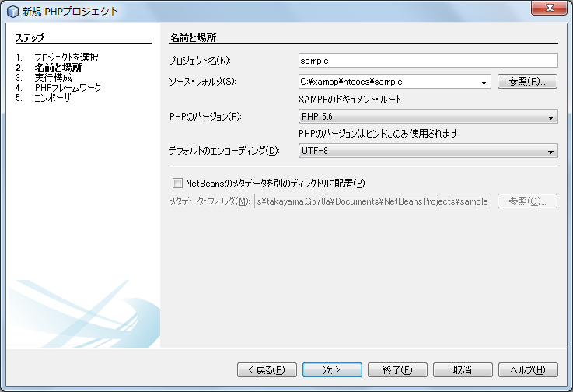Focus the プロジェクト名 field containing sample
The height and width of the screenshot is (392, 573).
click(x=428, y=61)
